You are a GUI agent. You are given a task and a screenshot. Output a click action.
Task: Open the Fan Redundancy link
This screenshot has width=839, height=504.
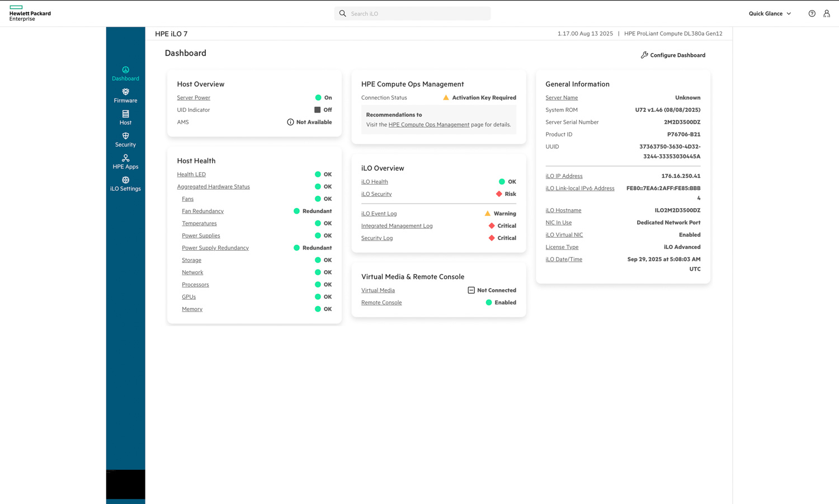click(202, 211)
